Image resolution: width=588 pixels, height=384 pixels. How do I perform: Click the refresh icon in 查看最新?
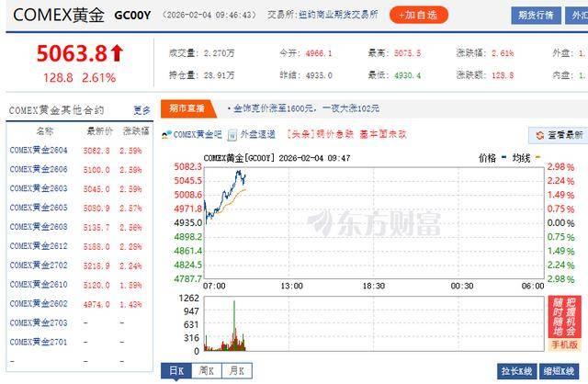pos(539,135)
